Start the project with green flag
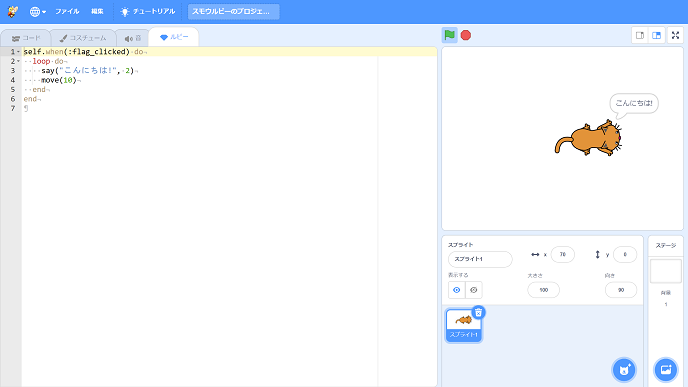 [x=449, y=35]
